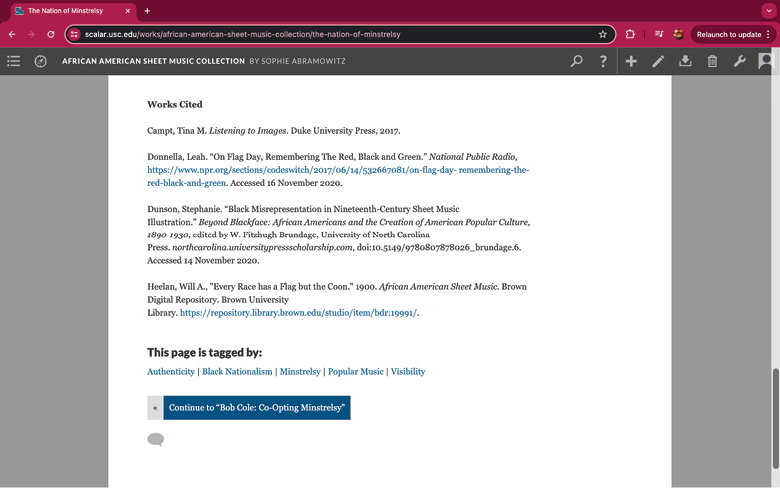
Task: Click the URL address bar field
Action: click(330, 34)
